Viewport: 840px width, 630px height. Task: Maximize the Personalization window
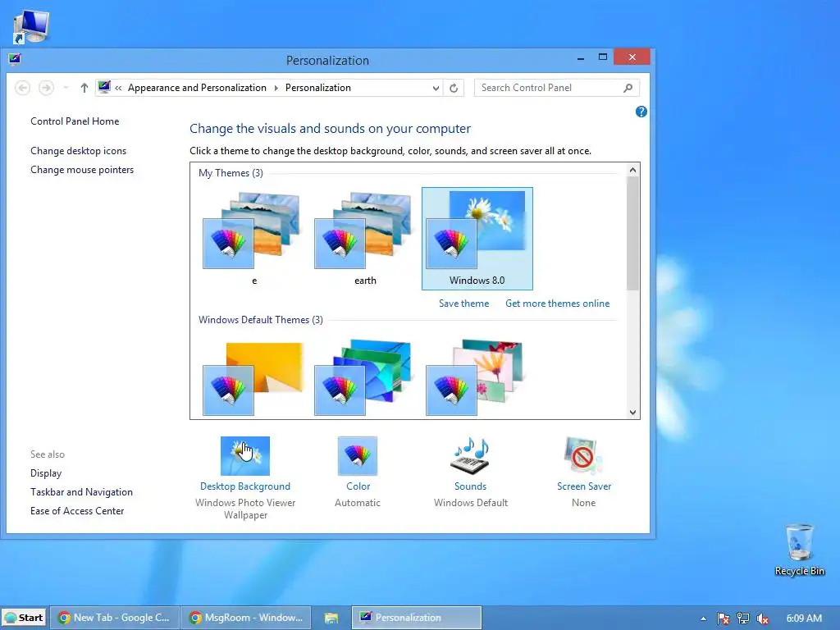point(603,57)
